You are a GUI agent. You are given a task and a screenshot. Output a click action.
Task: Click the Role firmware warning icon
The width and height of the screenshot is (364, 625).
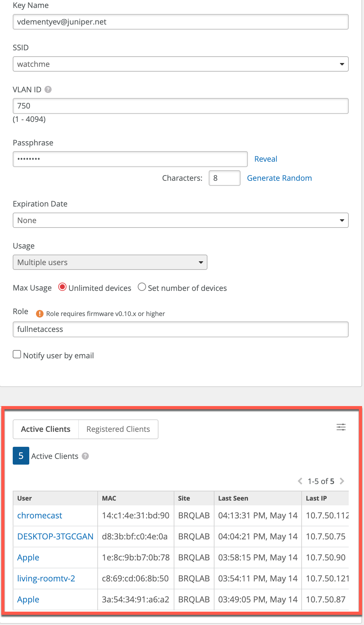[39, 314]
